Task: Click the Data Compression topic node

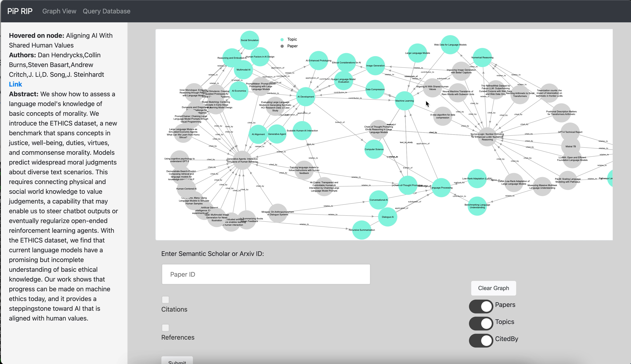Action: click(375, 89)
